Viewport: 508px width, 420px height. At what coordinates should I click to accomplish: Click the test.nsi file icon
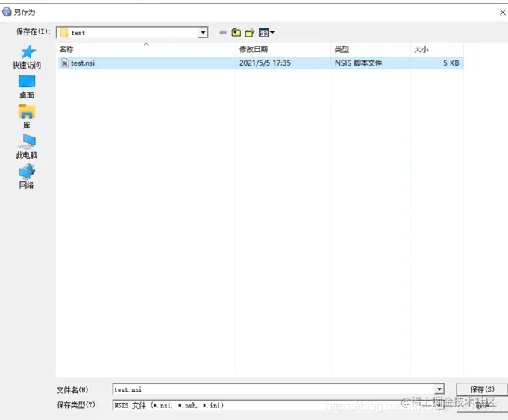pyautogui.click(x=65, y=63)
